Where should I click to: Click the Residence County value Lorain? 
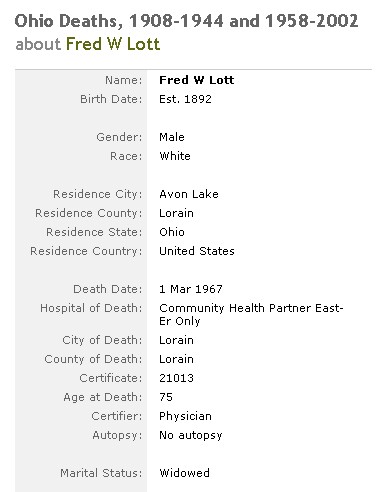click(176, 213)
